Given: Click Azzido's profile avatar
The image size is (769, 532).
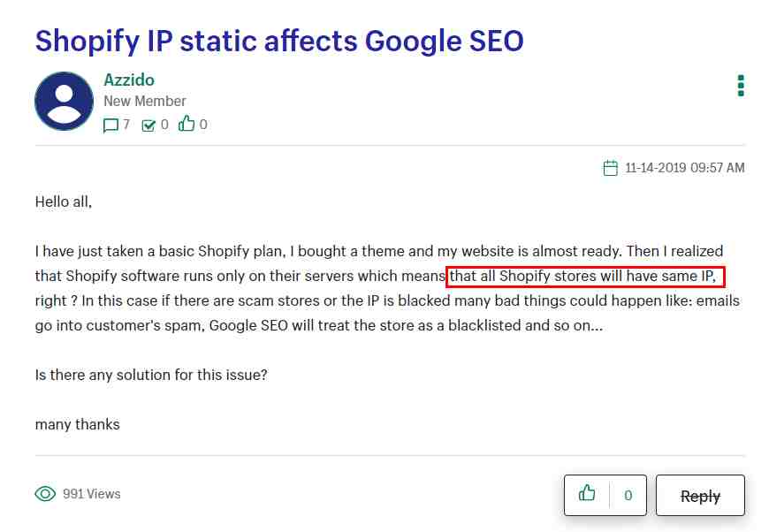Looking at the screenshot, I should tap(65, 101).
